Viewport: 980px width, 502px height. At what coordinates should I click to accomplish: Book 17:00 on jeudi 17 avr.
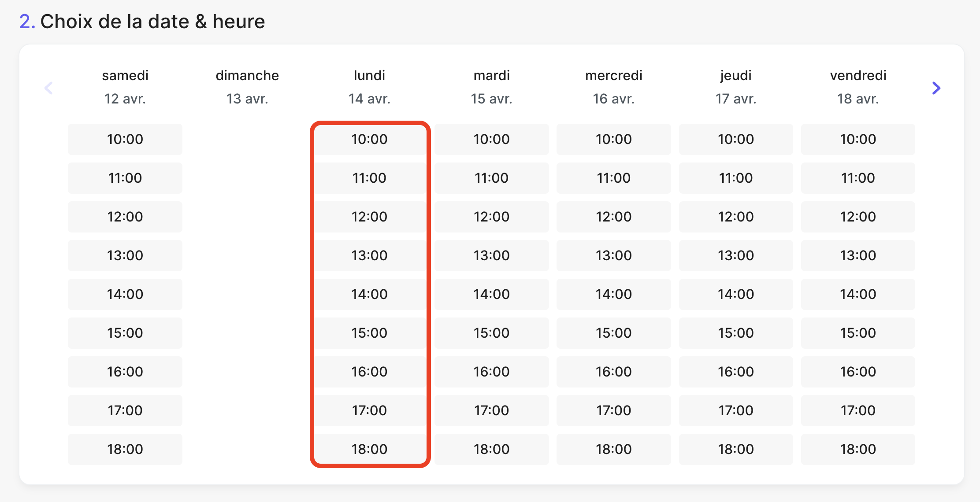click(x=735, y=410)
